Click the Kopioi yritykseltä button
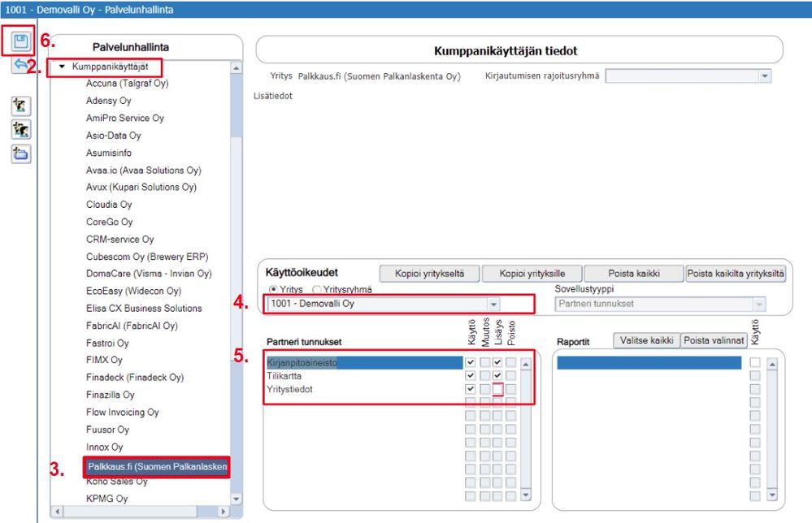The height and width of the screenshot is (523, 812). pos(429,273)
